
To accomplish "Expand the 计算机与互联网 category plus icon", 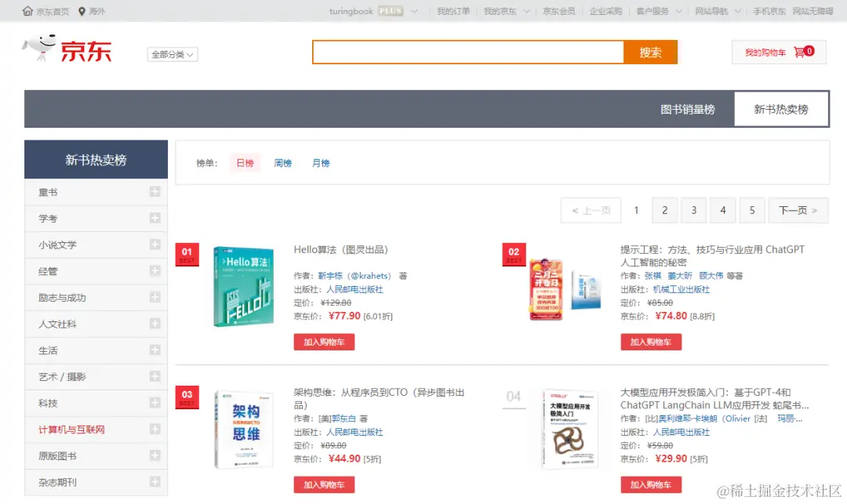I will 154,429.
